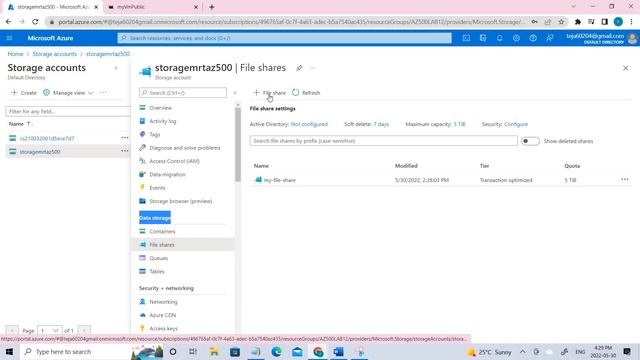The image size is (640, 360).
Task: Open more commands ellipsis beside Manage view
Action: 103,93
